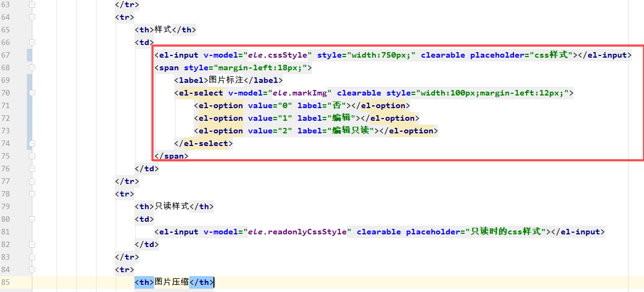644x292 pixels.
Task: Collapse the tr fold marker at line 84
Action: (x=31, y=269)
